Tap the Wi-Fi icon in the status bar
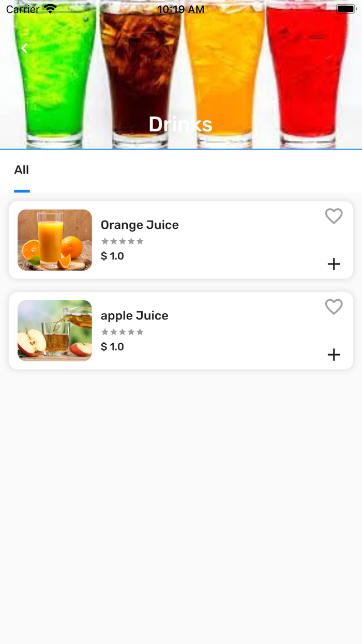The width and height of the screenshot is (362, 644). click(x=50, y=9)
